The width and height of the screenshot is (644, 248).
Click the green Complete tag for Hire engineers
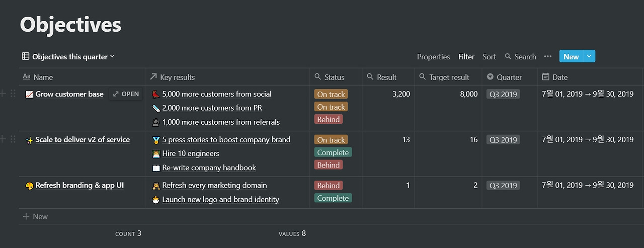[333, 152]
